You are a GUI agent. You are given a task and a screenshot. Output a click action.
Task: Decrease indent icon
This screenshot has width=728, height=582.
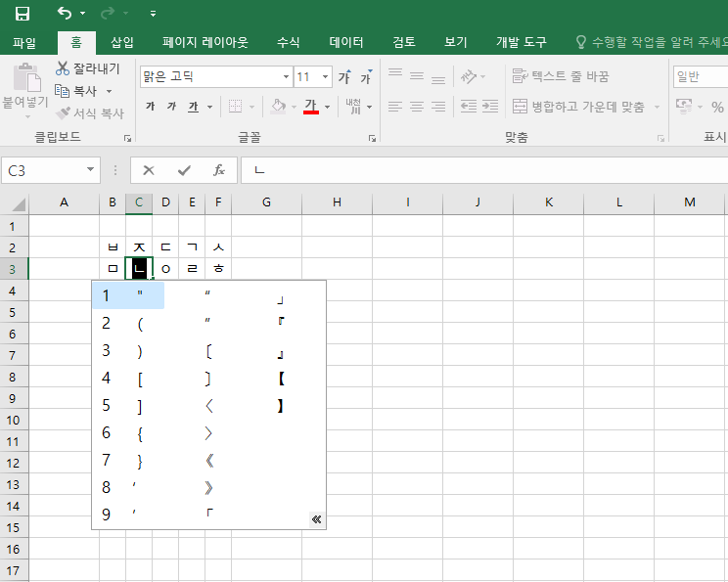pos(469,107)
